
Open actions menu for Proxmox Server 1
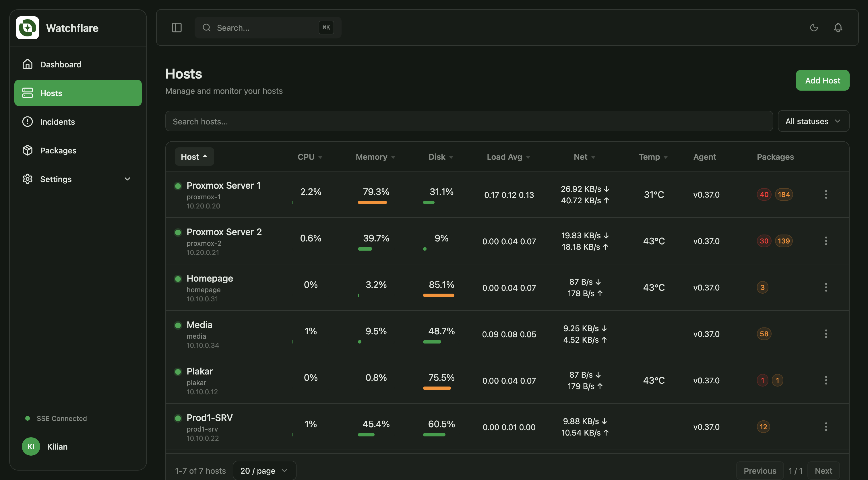[826, 194]
